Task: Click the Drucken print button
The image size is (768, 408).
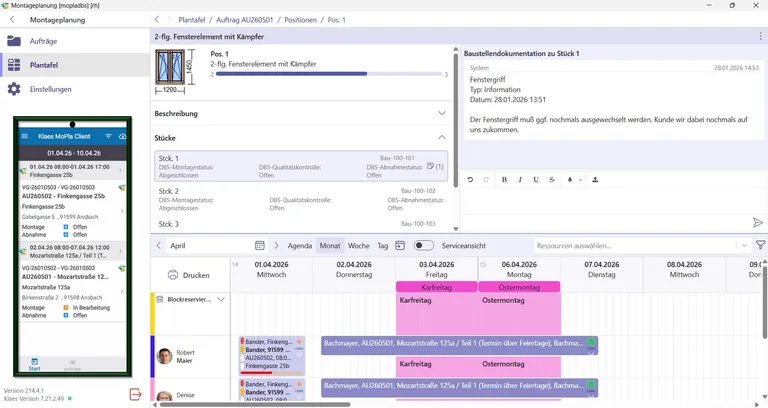Action: pyautogui.click(x=188, y=275)
